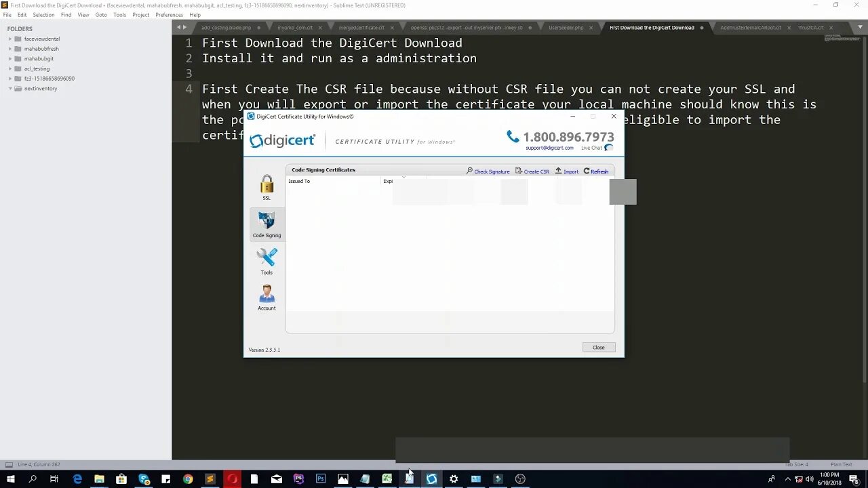Open Opera browser from taskbar

click(x=232, y=479)
